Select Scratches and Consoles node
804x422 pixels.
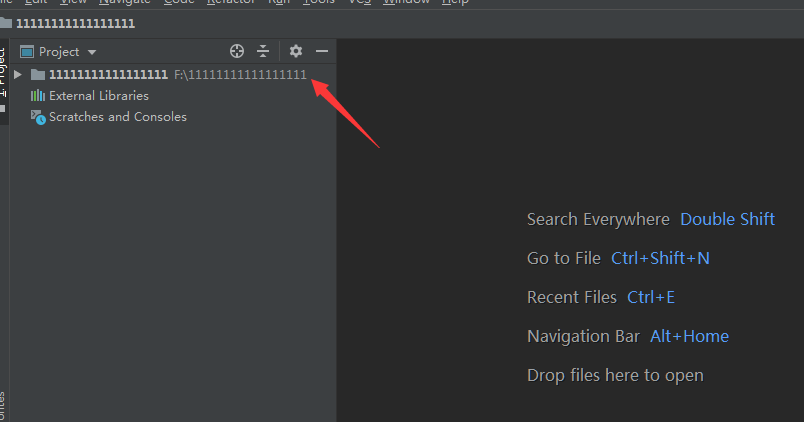tap(118, 117)
